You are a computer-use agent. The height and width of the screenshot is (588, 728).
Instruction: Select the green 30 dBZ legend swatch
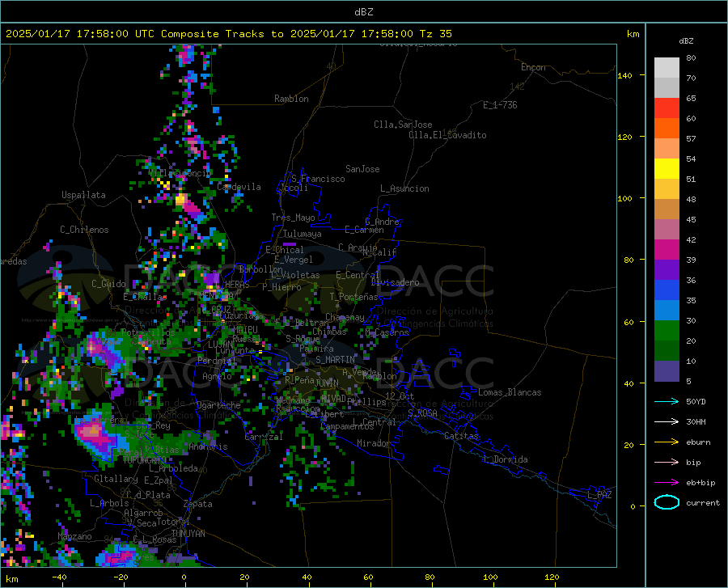667,331
